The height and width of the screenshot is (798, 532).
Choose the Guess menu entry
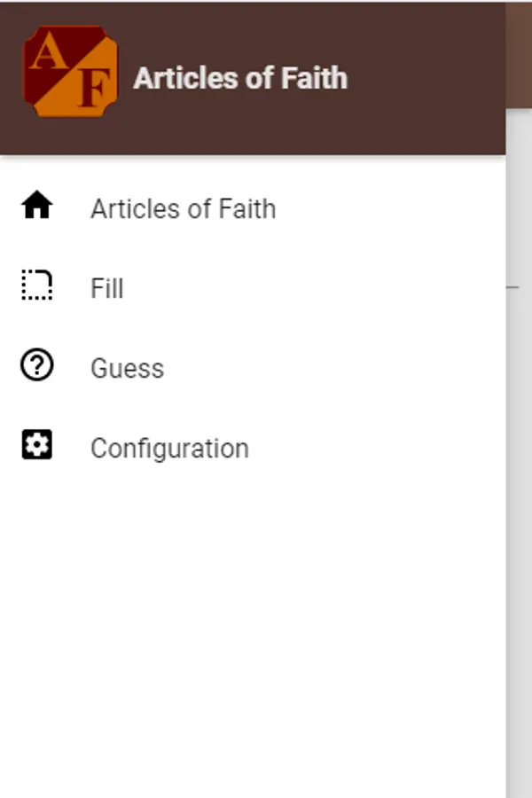253,368
